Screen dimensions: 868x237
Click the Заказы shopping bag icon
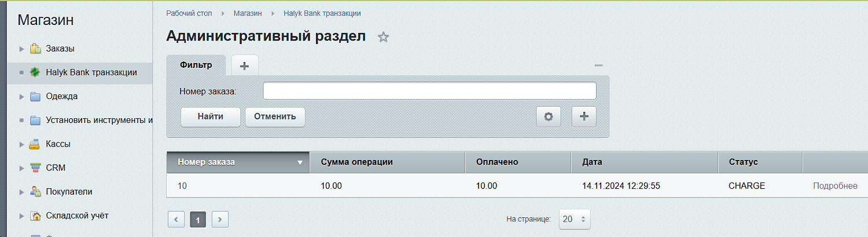click(x=36, y=49)
